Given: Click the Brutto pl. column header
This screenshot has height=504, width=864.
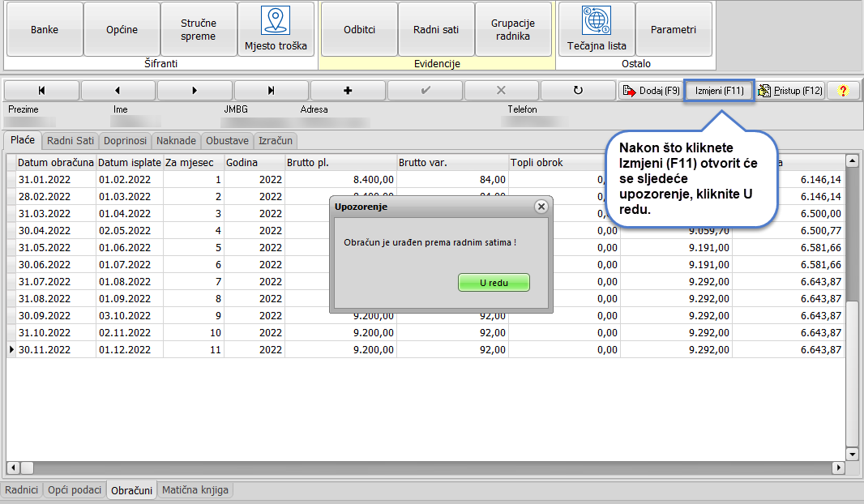Looking at the screenshot, I should click(340, 163).
